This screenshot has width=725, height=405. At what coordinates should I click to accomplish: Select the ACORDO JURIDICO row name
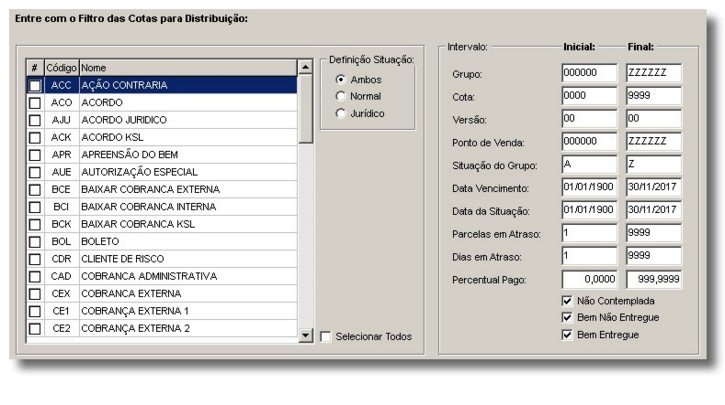tap(124, 120)
